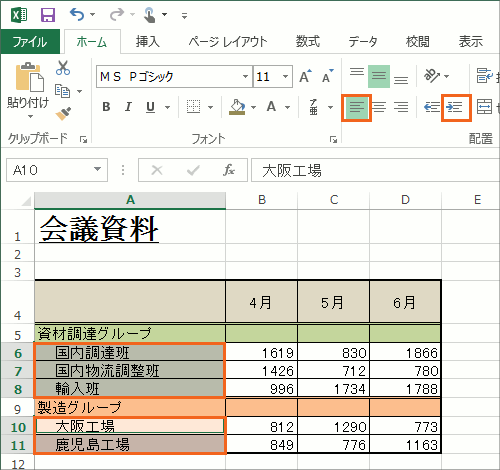
Task: Open the 数式 tab
Action: tap(308, 42)
